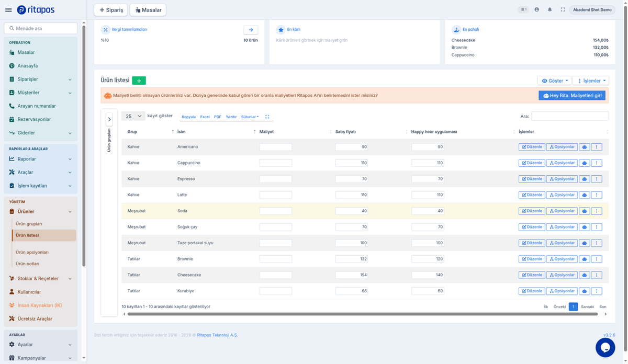This screenshot has height=364, width=628.
Task: Open the hamburger menu beside the Ritapos logo
Action: [8, 10]
